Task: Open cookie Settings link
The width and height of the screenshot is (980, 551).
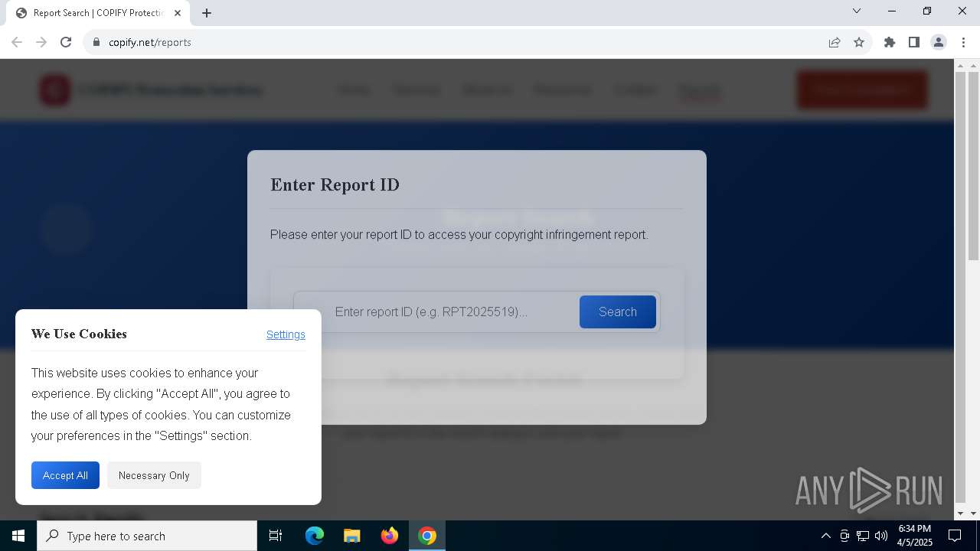Action: pyautogui.click(x=286, y=334)
